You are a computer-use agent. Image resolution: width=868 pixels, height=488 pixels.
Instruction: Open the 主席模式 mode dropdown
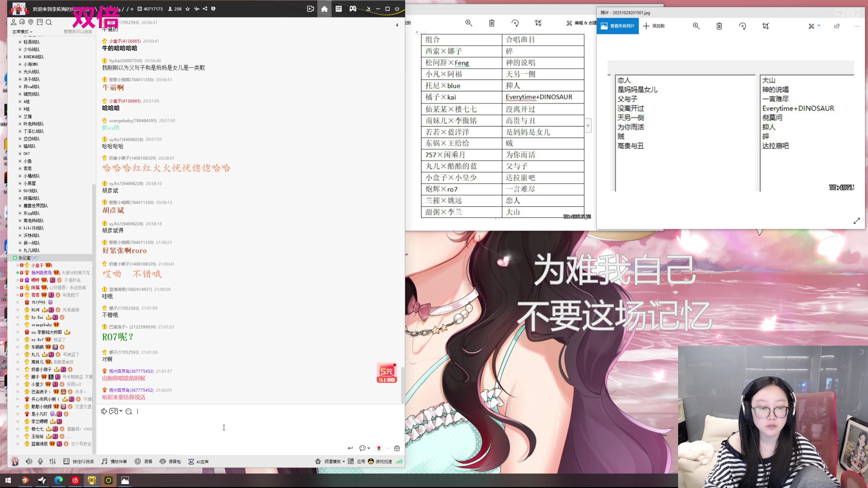[22, 32]
